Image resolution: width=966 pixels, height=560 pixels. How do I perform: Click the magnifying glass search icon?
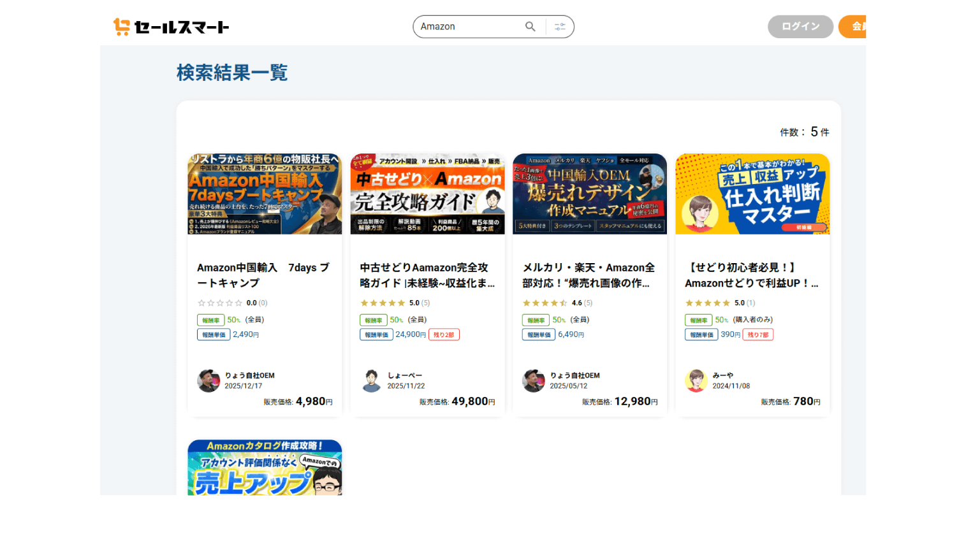click(x=530, y=26)
